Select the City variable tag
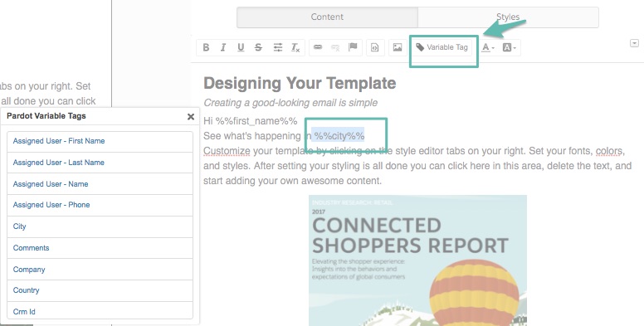Viewport: 644px width, 326px height. click(100, 226)
